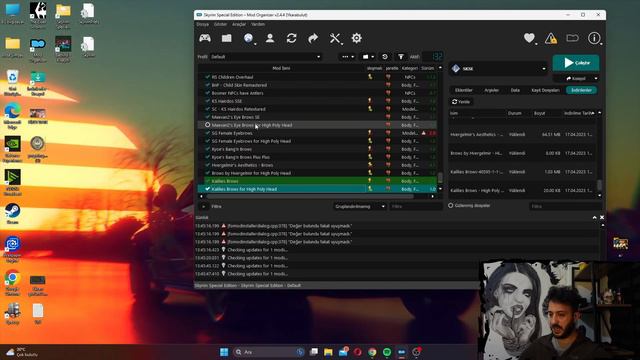This screenshot has height=360, width=640.
Task: Click Windows Start button in taskbar
Action: (x=224, y=352)
